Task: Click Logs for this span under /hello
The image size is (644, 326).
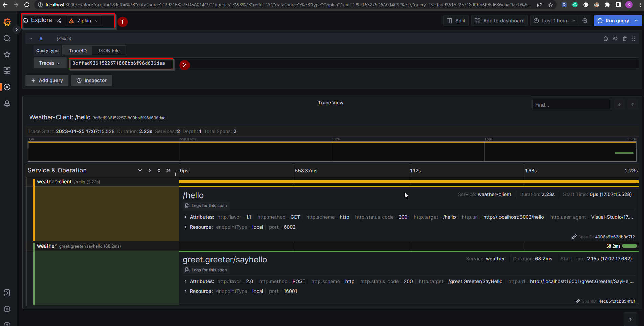Action: pos(206,206)
